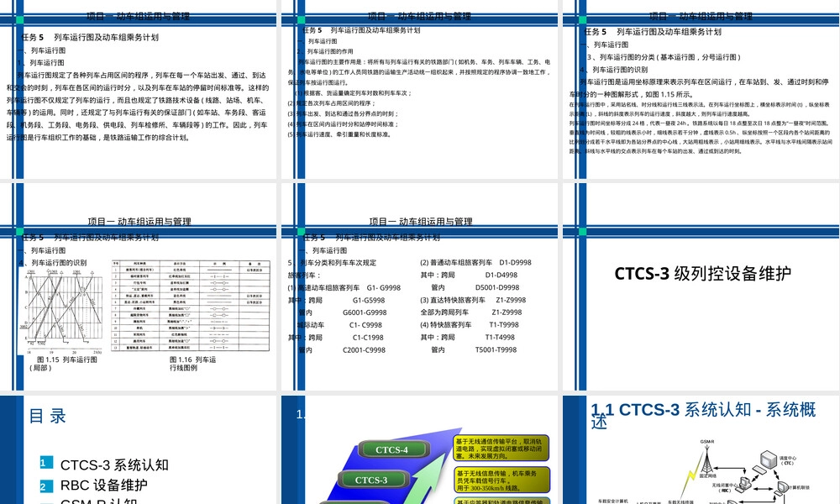Open the 1.1 CTCS-3 系统认知 - 系统概述 slide

tap(701, 449)
